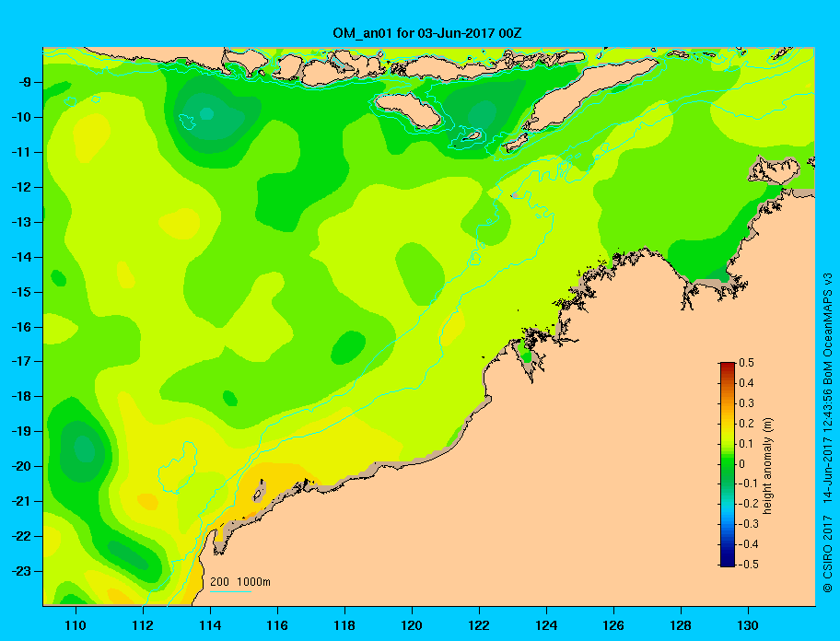
Task: Click longitude label 112 on x-axis
Action: coord(143,625)
